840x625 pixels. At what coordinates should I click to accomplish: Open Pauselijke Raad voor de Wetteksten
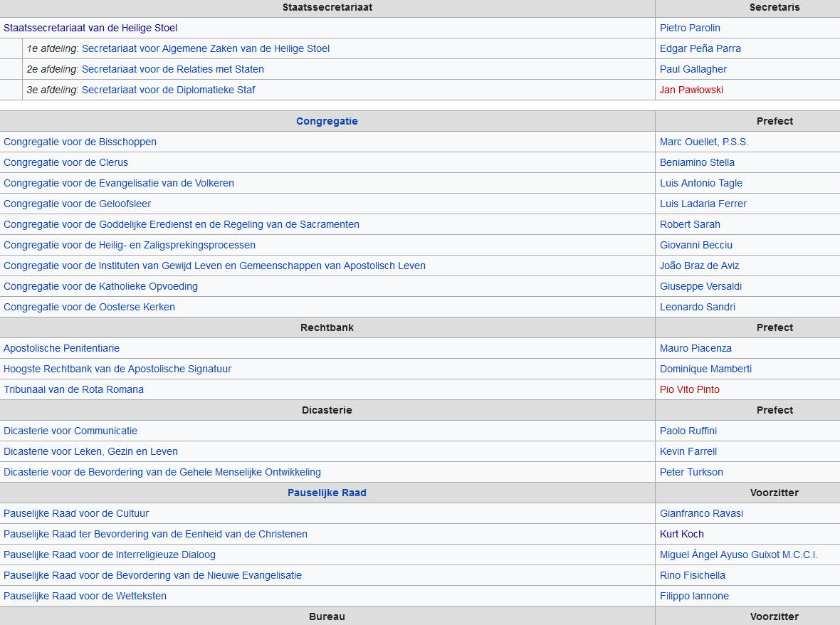pos(85,596)
